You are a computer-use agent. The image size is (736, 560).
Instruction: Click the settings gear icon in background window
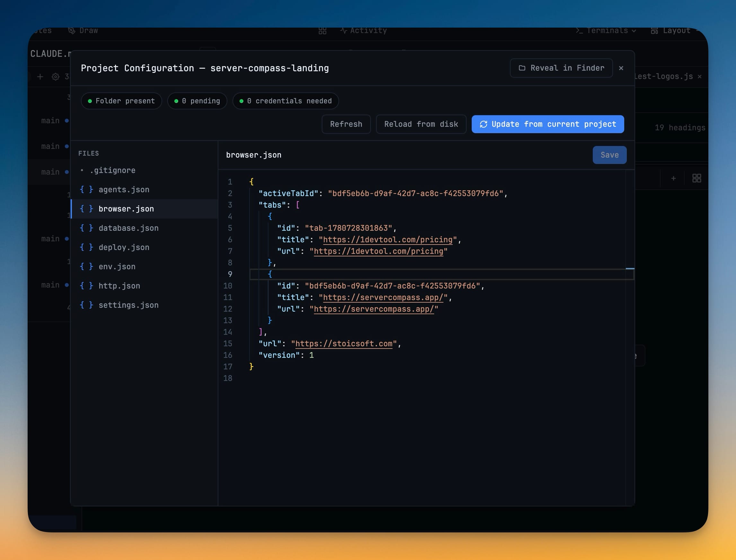click(x=56, y=77)
